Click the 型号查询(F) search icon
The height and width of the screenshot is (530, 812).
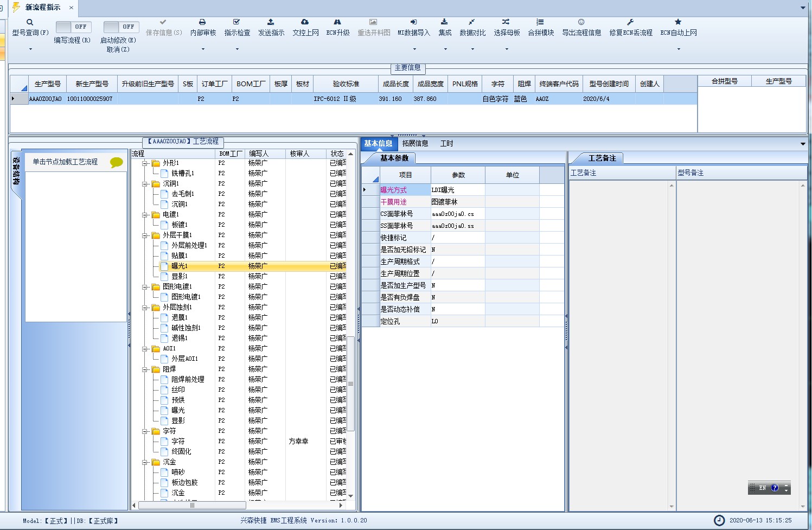click(x=30, y=22)
